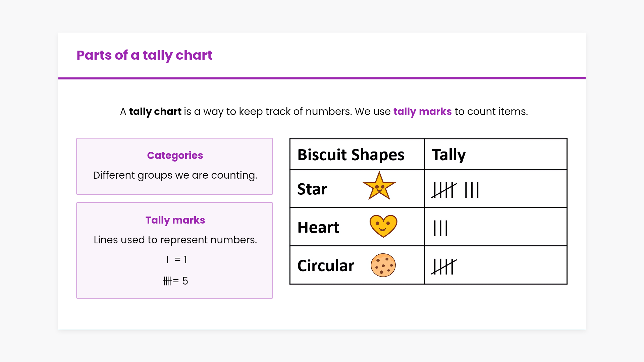Click the purple 'tally marks' link text
Image resolution: width=644 pixels, height=362 pixels.
point(422,111)
